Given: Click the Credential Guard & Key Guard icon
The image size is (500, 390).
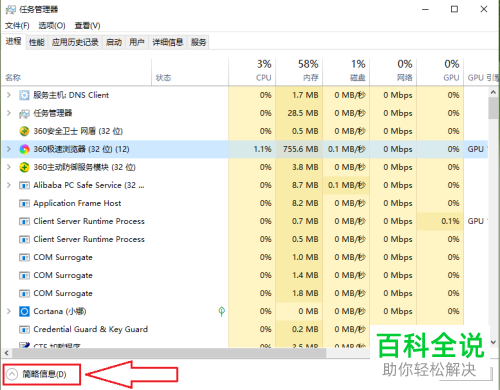Looking at the screenshot, I should point(24,329).
